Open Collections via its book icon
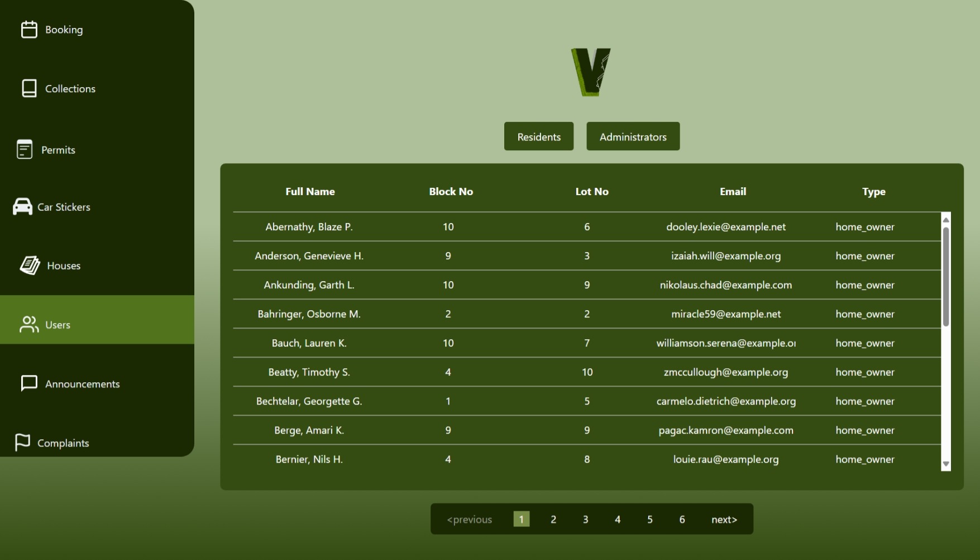 pyautogui.click(x=29, y=88)
